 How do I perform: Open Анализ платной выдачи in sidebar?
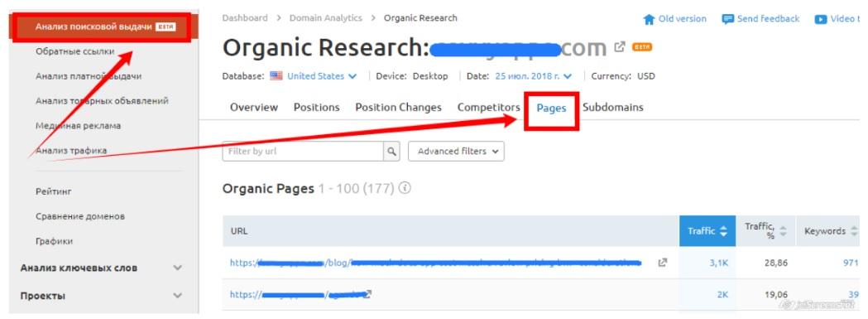89,76
